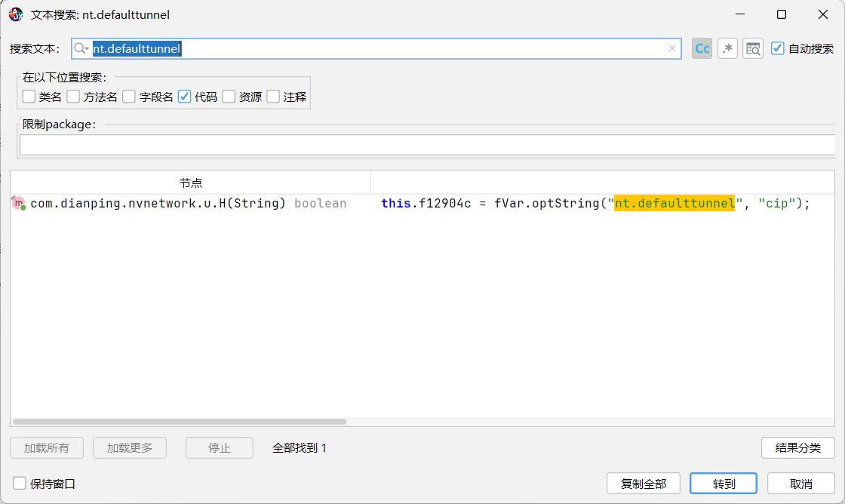Check the 保持窗口 checkbox
This screenshot has height=504, width=845.
pyautogui.click(x=20, y=484)
